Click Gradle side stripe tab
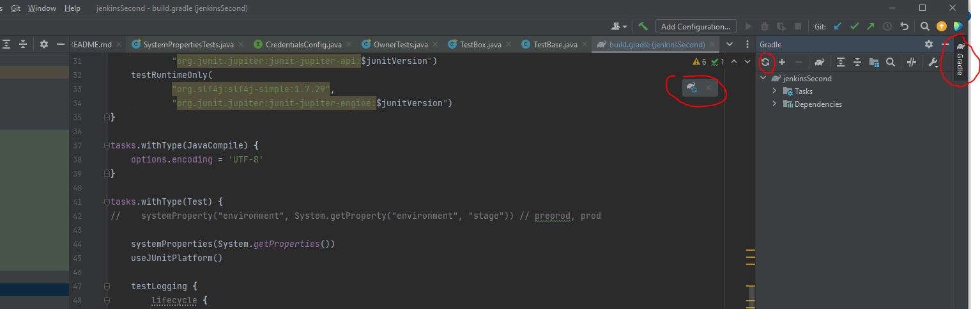The height and width of the screenshot is (309, 980). 960,59
